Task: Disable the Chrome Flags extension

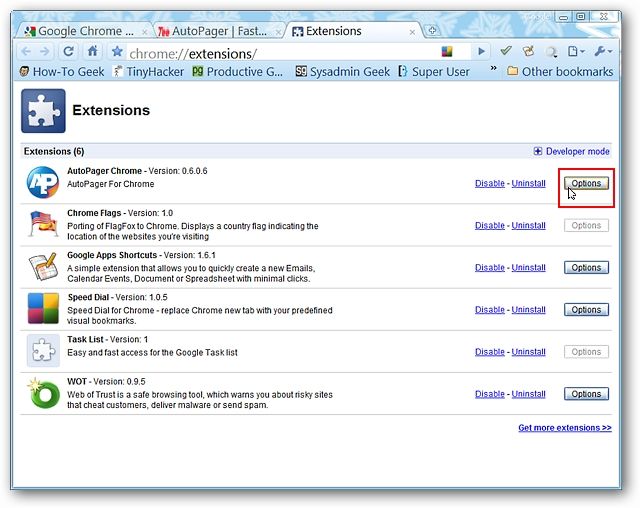Action: (490, 226)
